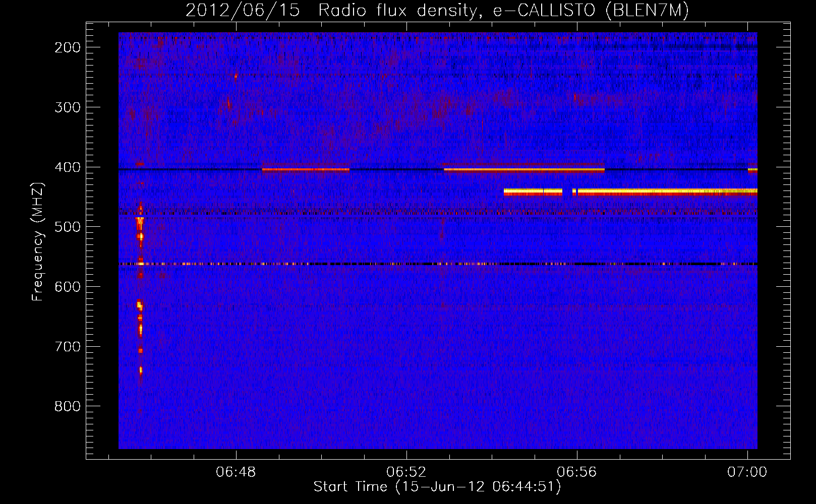This screenshot has height=504, width=816.
Task: Click the speckled horizontal line near 560 MHz
Action: pyautogui.click(x=438, y=264)
